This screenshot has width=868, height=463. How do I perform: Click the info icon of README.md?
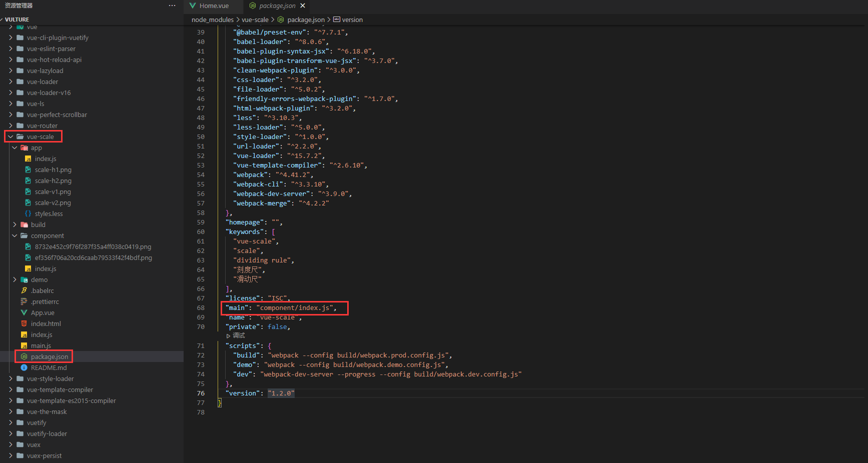24,367
